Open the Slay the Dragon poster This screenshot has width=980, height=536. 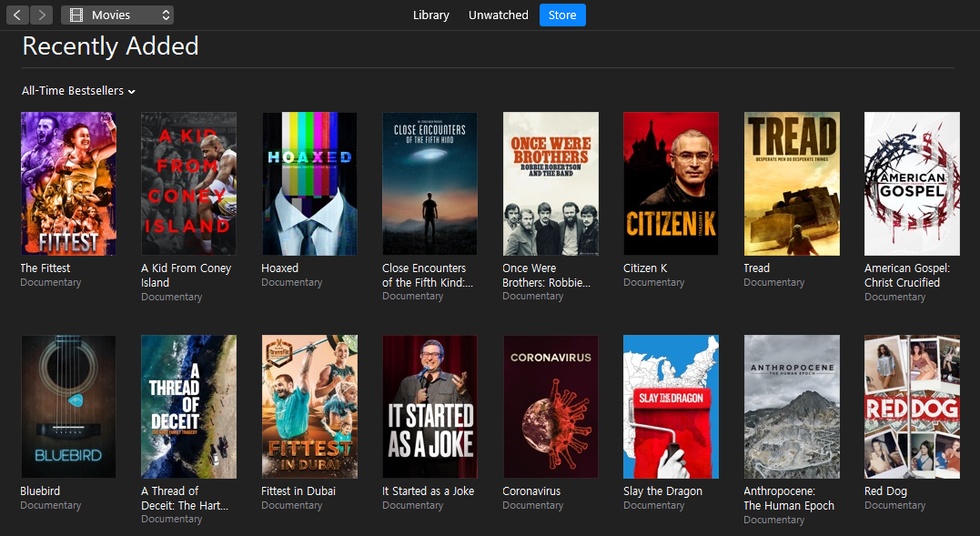[672, 407]
